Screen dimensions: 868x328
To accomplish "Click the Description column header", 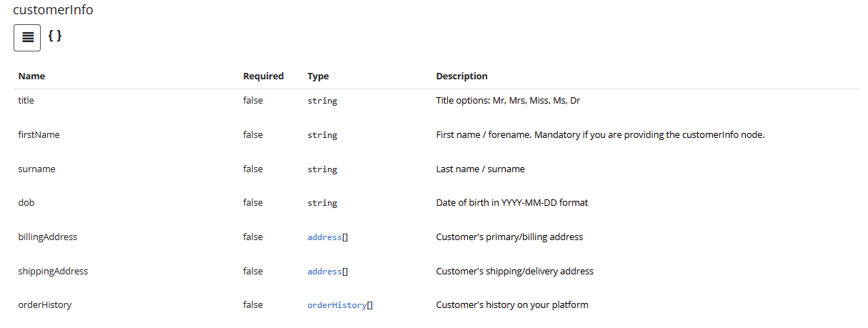I will click(x=462, y=76).
